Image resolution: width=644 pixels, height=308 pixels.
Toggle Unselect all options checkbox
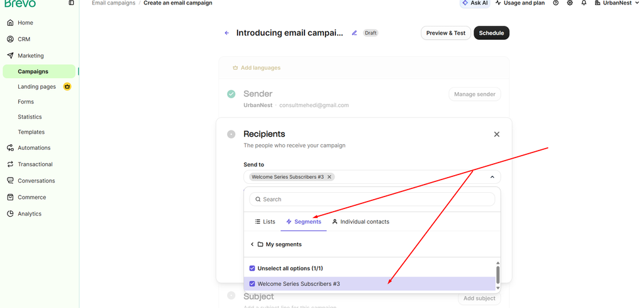tap(252, 268)
